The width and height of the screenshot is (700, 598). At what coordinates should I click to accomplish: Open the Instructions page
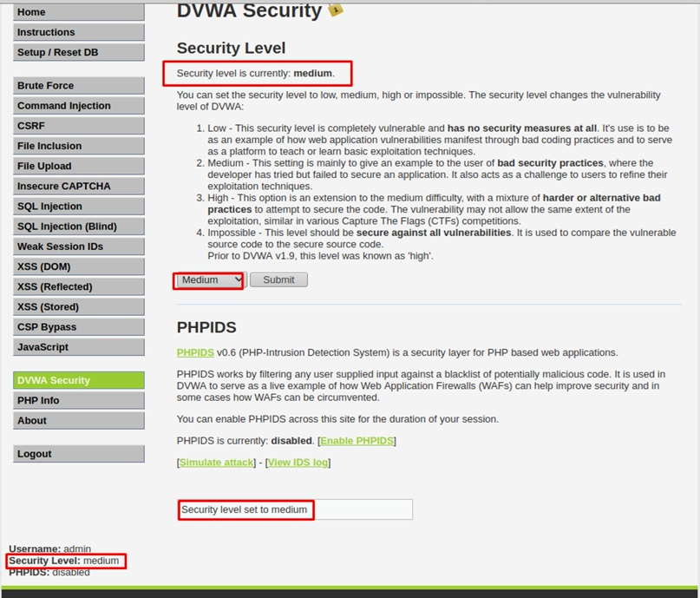79,32
